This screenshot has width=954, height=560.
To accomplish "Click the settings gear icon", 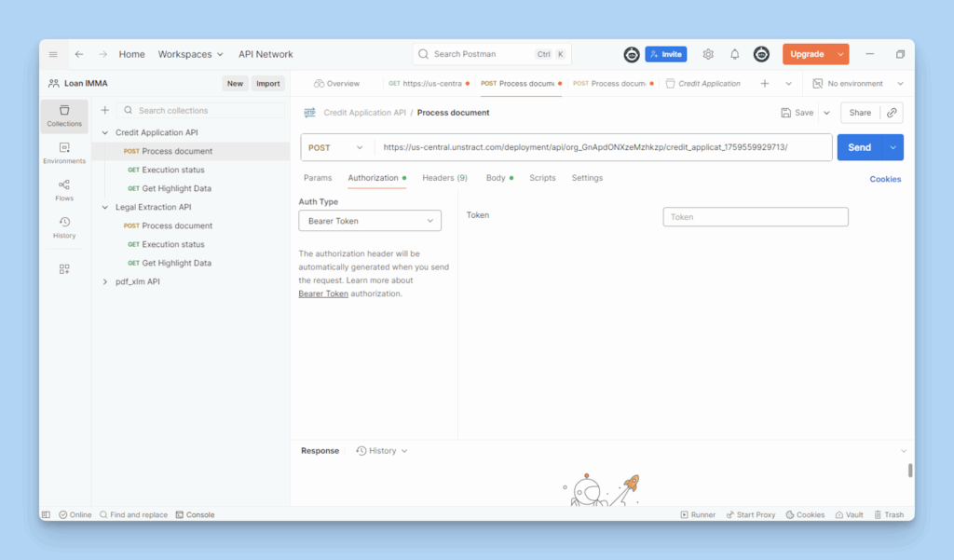I will pos(708,54).
